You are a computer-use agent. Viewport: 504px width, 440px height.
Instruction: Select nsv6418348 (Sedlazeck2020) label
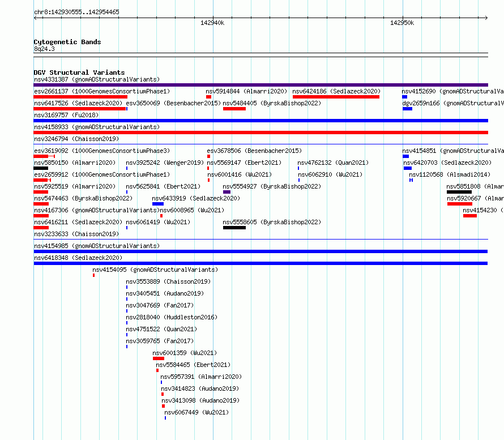[78, 258]
